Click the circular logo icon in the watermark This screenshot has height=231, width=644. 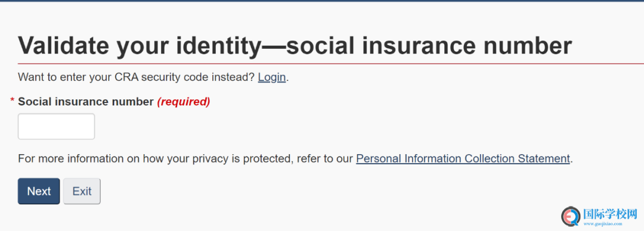tap(571, 217)
